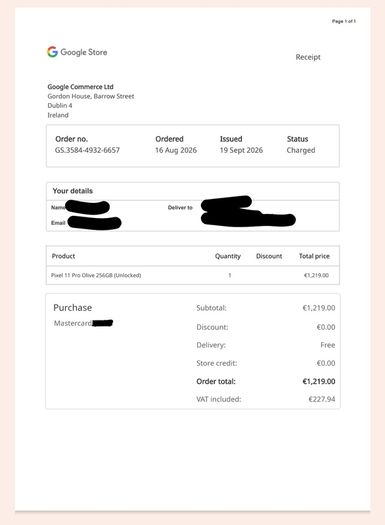The height and width of the screenshot is (525, 385).
Task: Click the Your details section header
Action: pyautogui.click(x=73, y=191)
